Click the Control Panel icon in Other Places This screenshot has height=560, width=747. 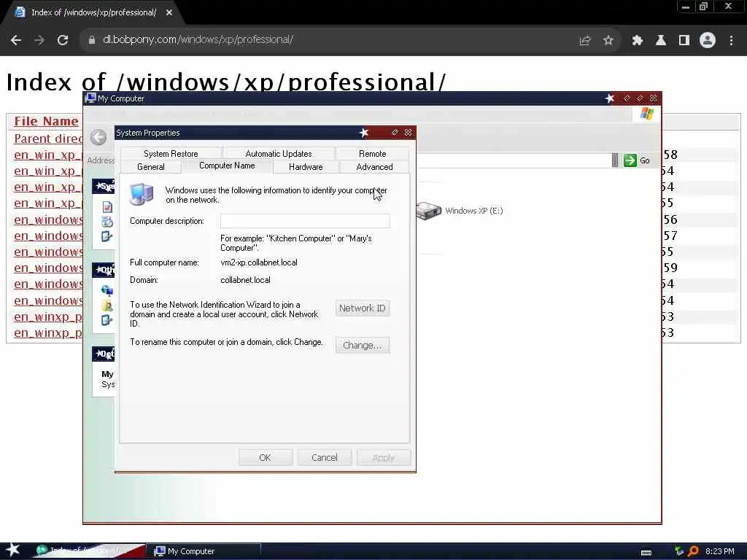click(x=108, y=321)
